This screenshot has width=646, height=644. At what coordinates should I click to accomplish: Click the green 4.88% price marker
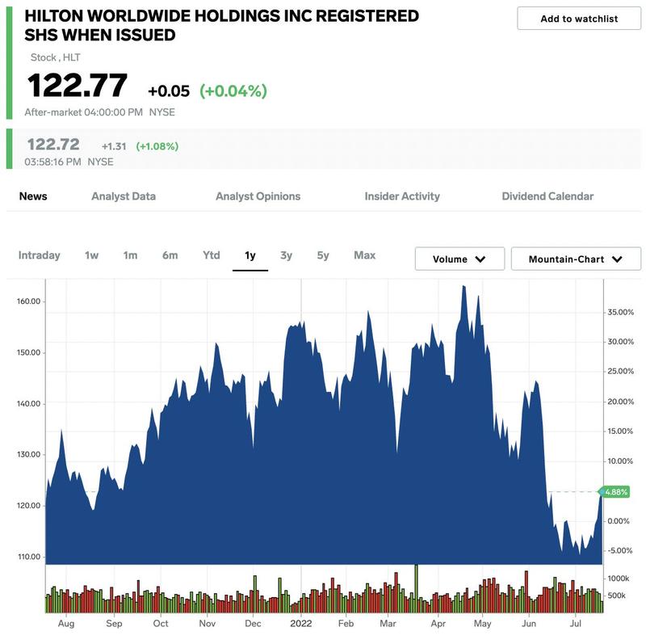(x=615, y=492)
